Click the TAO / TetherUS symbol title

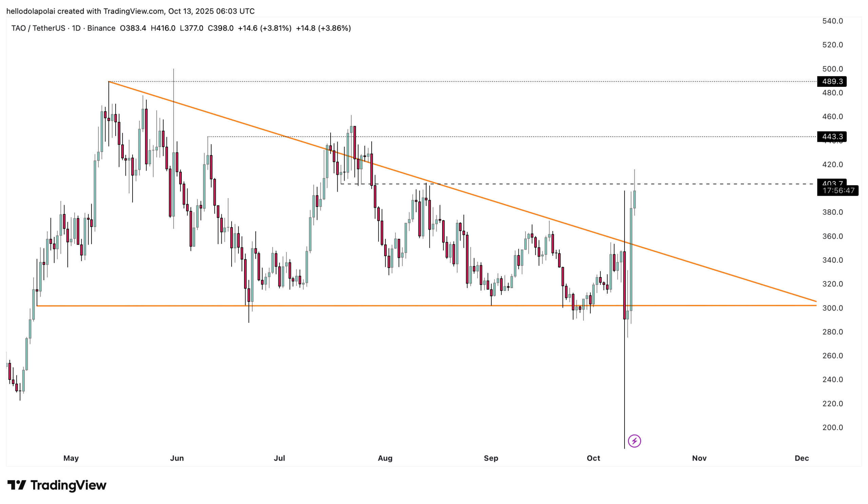(x=38, y=28)
